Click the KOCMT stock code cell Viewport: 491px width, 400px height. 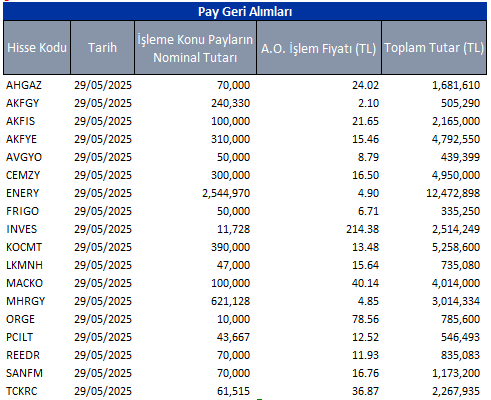pyautogui.click(x=24, y=247)
